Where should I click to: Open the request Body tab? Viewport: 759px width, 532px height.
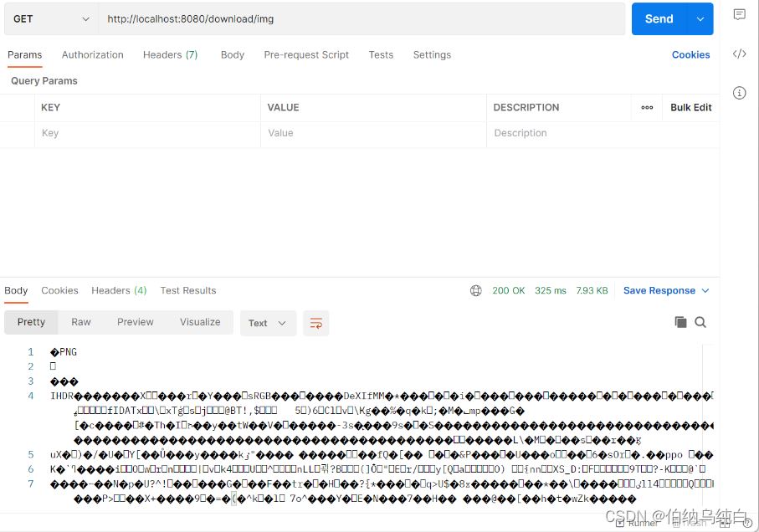coord(233,54)
